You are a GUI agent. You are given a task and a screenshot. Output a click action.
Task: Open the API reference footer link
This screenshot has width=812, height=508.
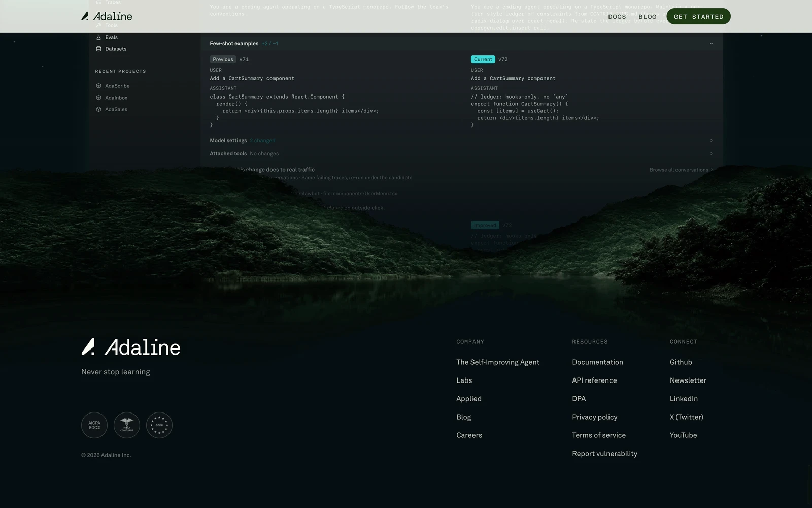595,380
